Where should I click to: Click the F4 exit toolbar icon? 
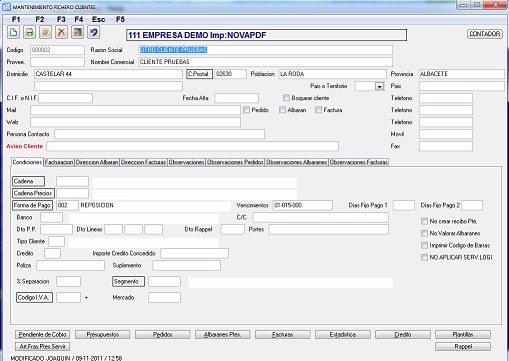77,32
